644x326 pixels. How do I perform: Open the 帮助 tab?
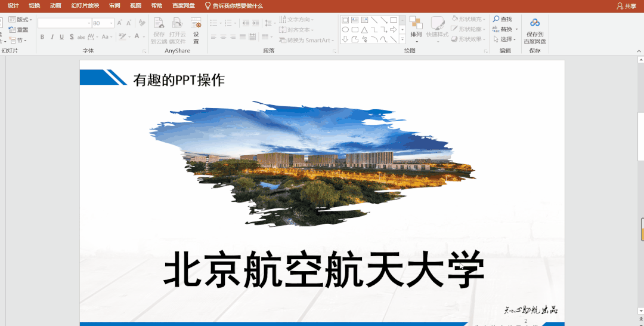click(156, 6)
